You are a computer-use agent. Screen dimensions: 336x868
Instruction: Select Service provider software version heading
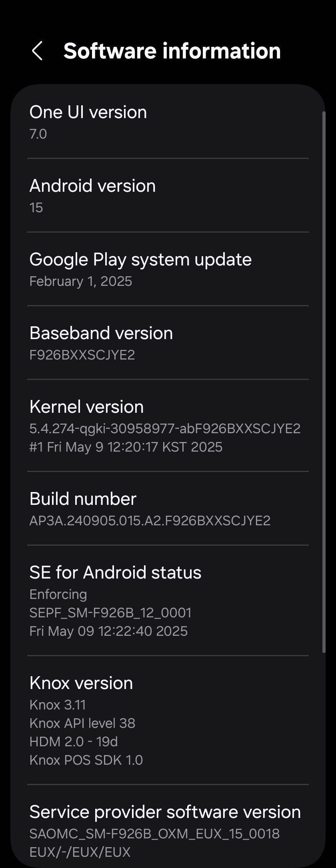tap(165, 812)
